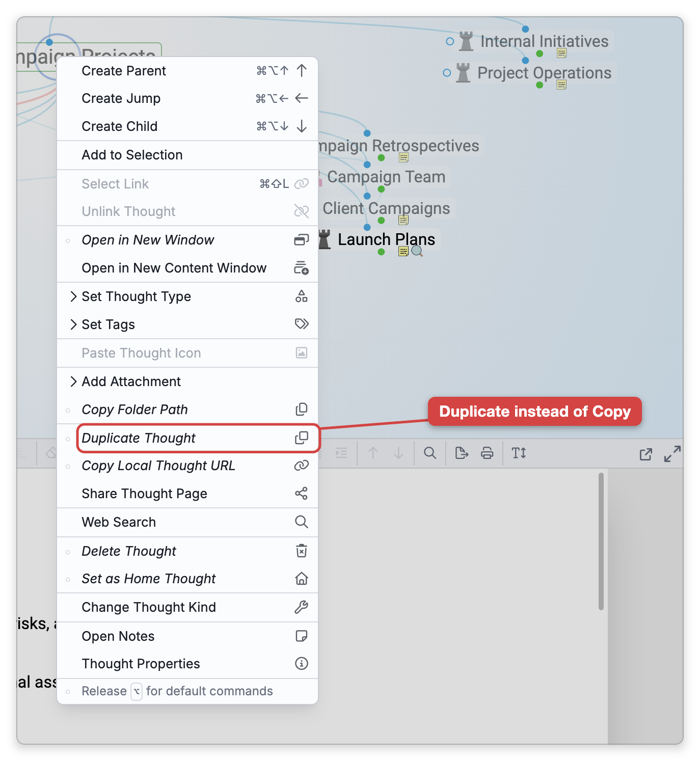Click the expand to full screen arrows icon
This screenshot has width=700, height=761.
[x=672, y=453]
